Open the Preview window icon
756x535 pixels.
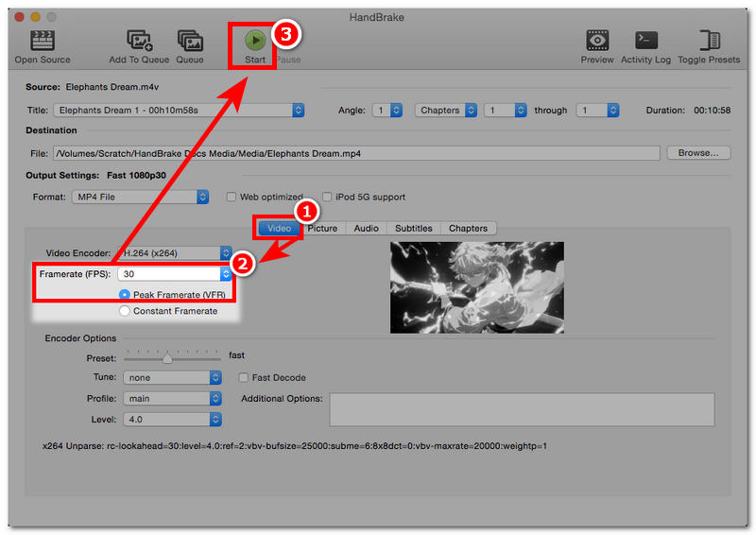[x=597, y=40]
